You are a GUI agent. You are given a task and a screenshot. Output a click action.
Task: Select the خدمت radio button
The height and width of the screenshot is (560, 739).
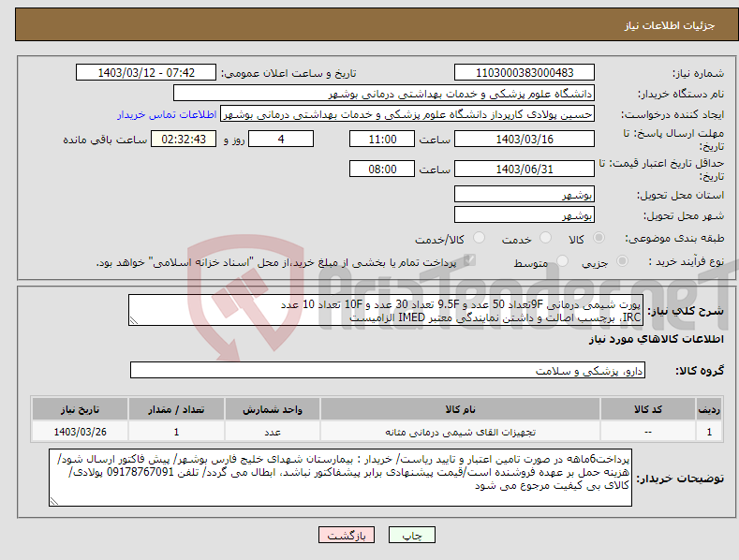545,238
